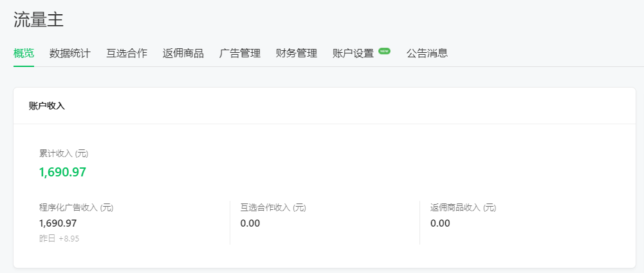Open the 概览 overview tab
Viewport: 644px width, 273px height.
click(x=23, y=53)
